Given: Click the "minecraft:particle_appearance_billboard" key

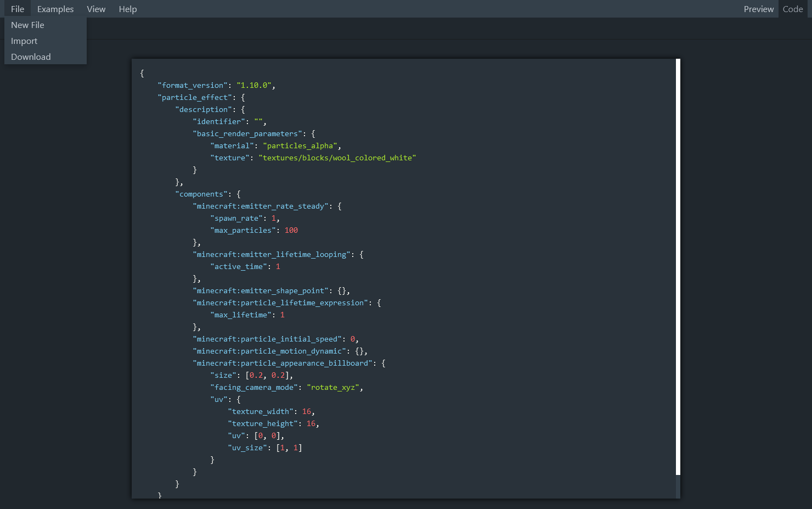Looking at the screenshot, I should 283,363.
